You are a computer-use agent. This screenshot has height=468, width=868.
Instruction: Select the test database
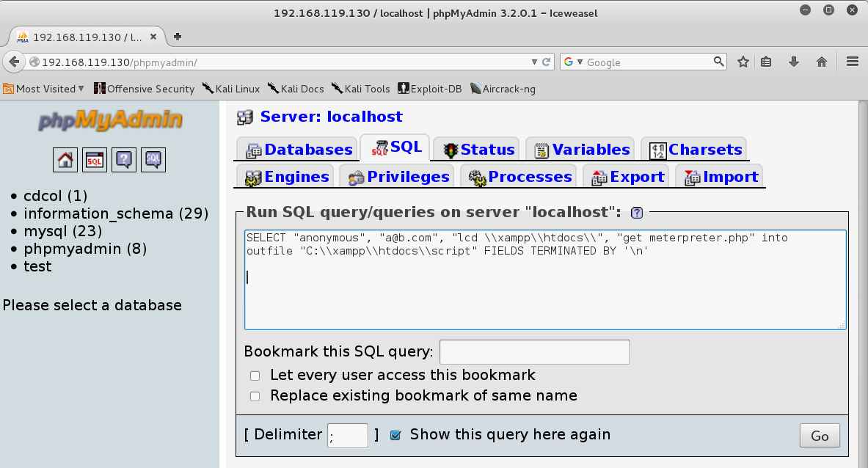[37, 266]
